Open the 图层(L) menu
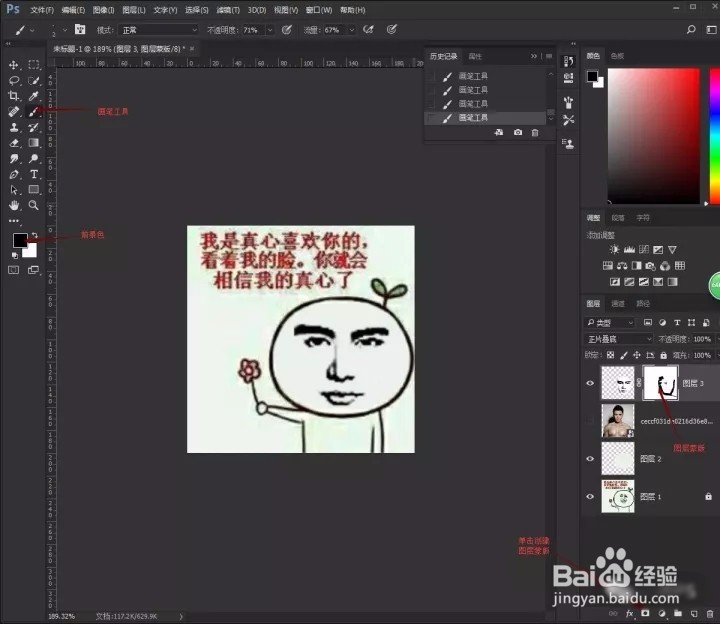 pyautogui.click(x=134, y=10)
